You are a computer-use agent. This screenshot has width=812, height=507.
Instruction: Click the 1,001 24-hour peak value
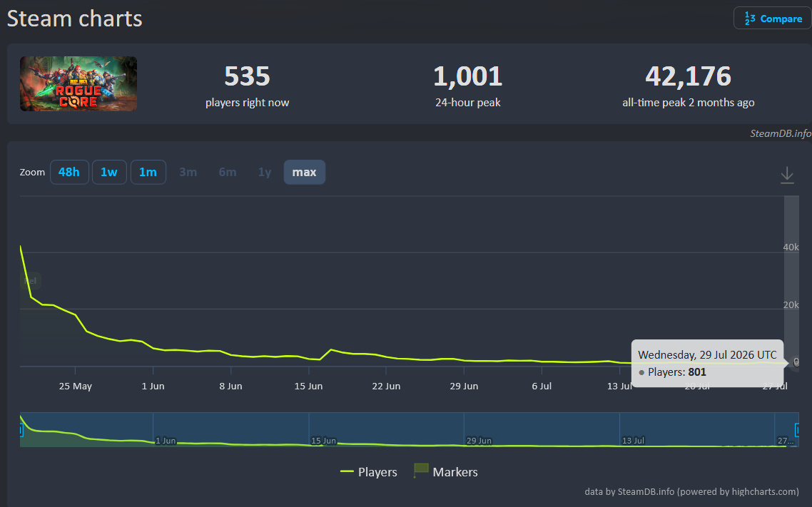coord(467,76)
